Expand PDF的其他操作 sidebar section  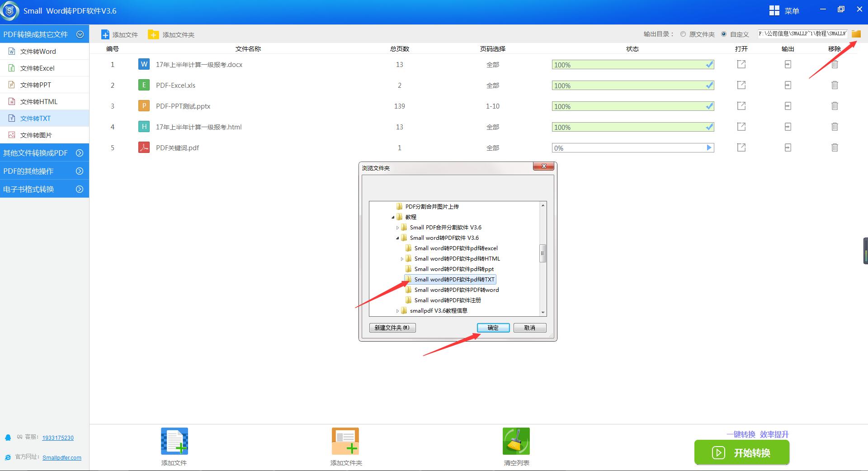coord(80,171)
